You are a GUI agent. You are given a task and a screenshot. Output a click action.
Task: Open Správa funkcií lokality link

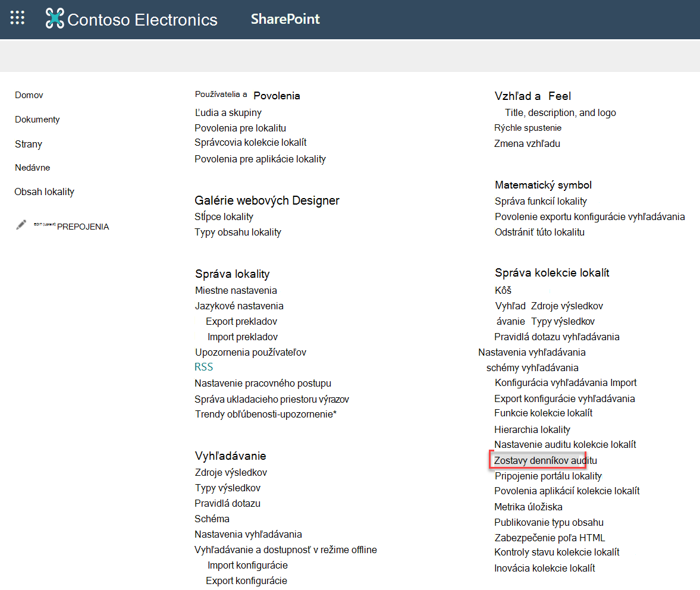click(x=541, y=201)
